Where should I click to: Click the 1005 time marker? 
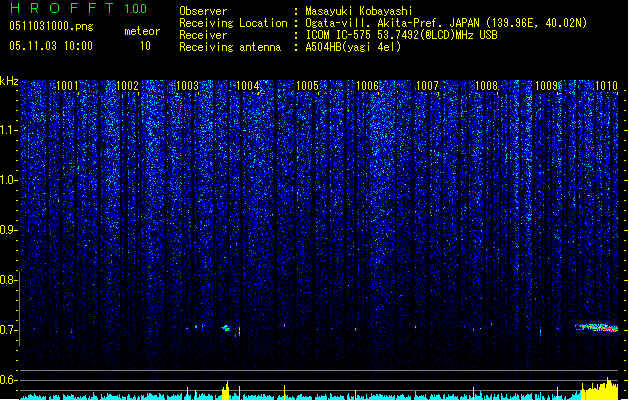point(307,86)
